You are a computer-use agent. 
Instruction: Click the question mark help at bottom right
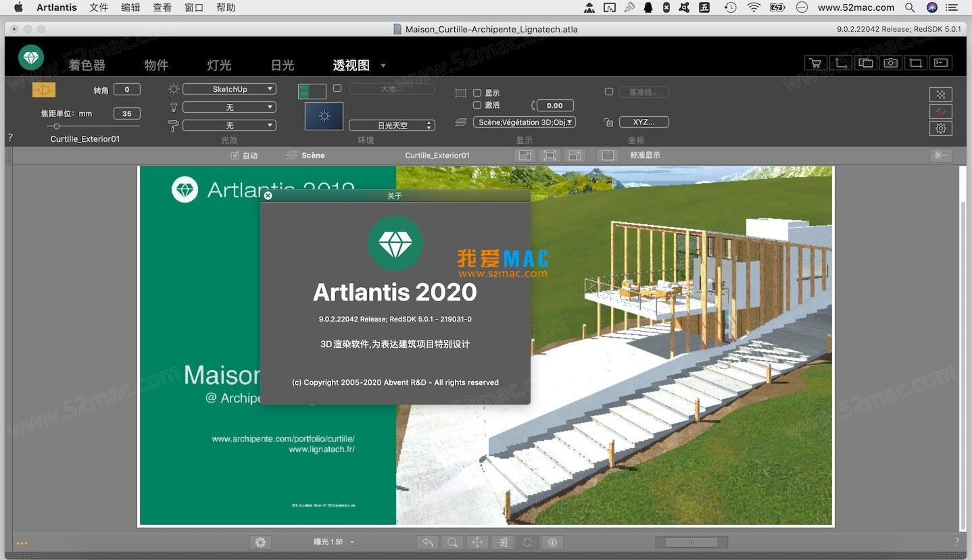pos(956,542)
